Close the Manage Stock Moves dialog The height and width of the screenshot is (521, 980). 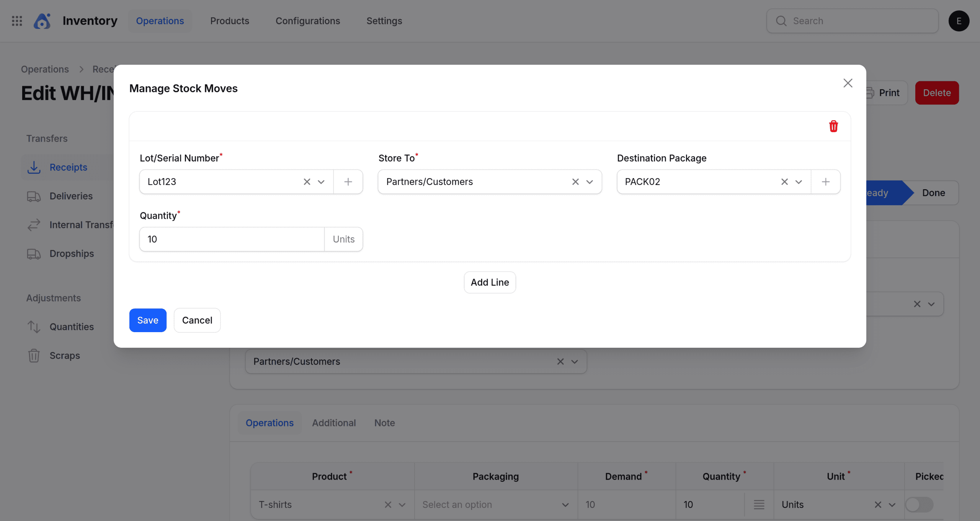(x=848, y=83)
